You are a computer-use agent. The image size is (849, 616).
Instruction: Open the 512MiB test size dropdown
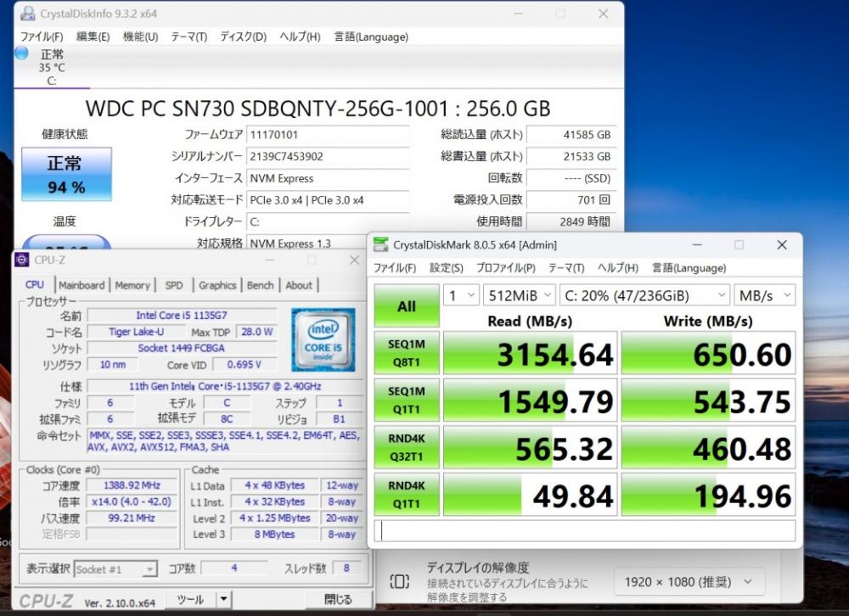click(520, 295)
